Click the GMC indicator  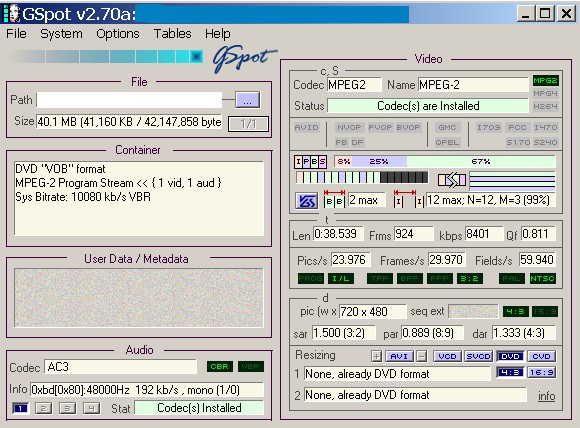pyautogui.click(x=447, y=127)
